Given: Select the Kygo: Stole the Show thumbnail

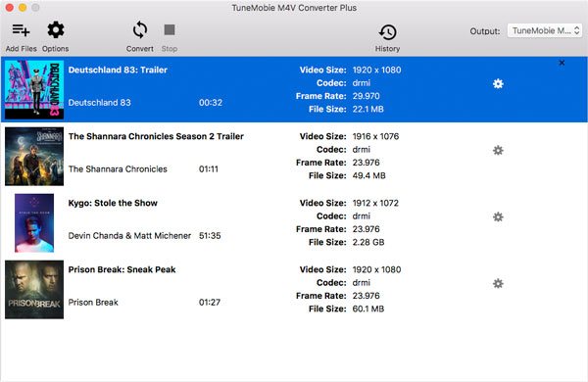Looking at the screenshot, I should (34, 223).
